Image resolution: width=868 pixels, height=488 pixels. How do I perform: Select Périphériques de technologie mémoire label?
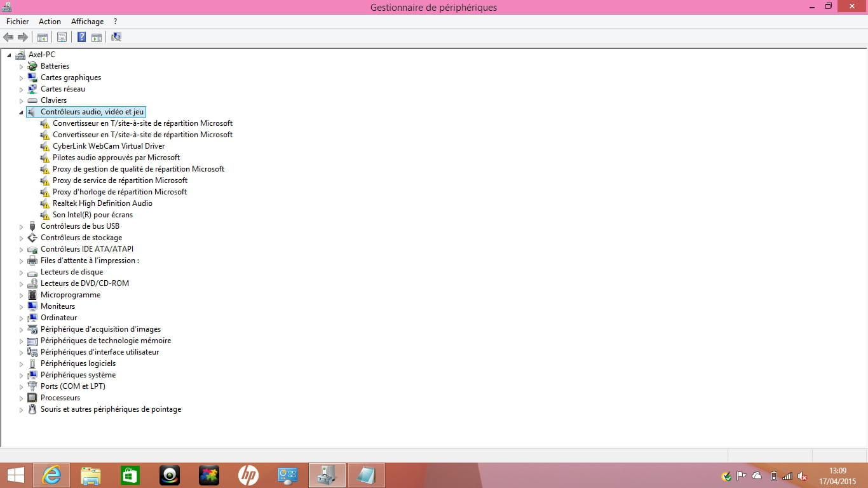coord(106,341)
